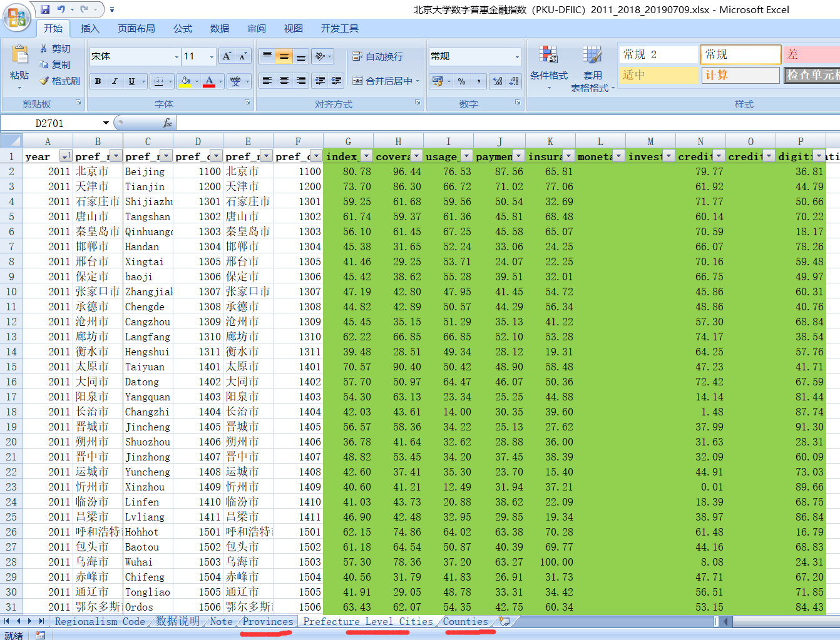
Task: Click the Conditional Formatting (条件格式) icon
Action: 548,63
